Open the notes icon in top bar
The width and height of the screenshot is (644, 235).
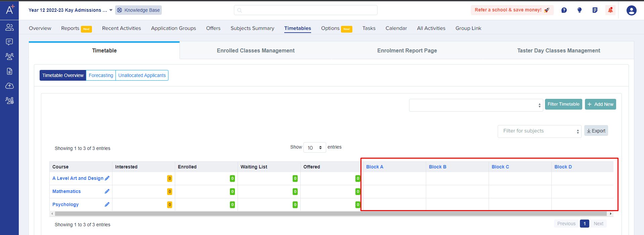coord(595,10)
